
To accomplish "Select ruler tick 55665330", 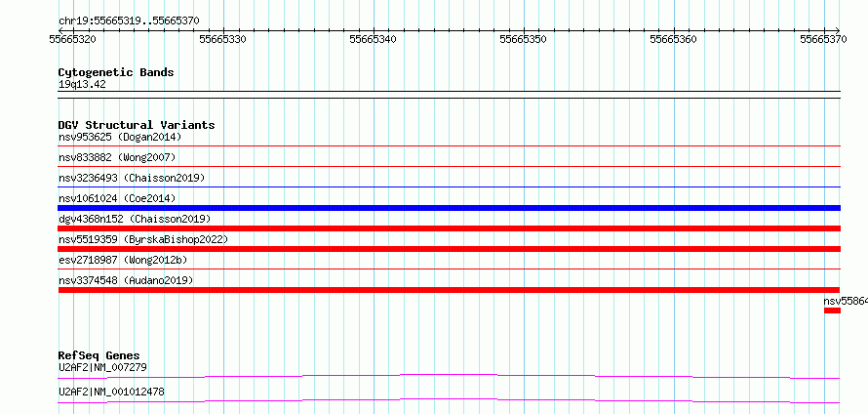I will point(223,39).
